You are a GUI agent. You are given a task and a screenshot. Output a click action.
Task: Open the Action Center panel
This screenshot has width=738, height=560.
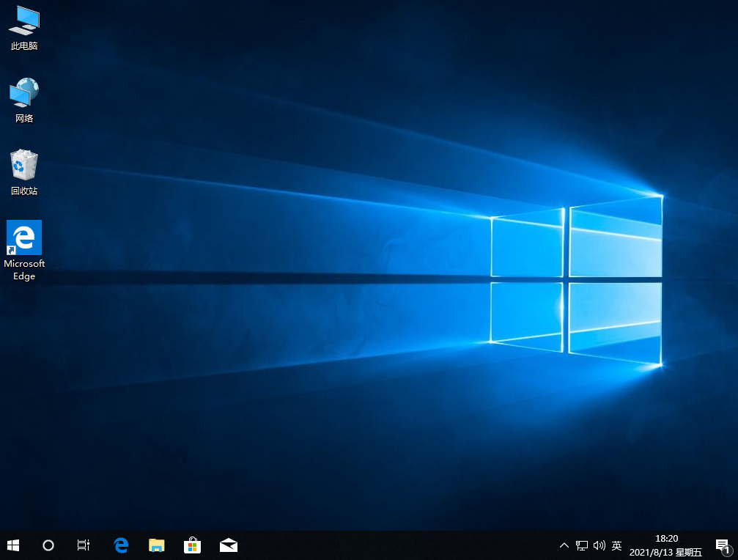[721, 545]
